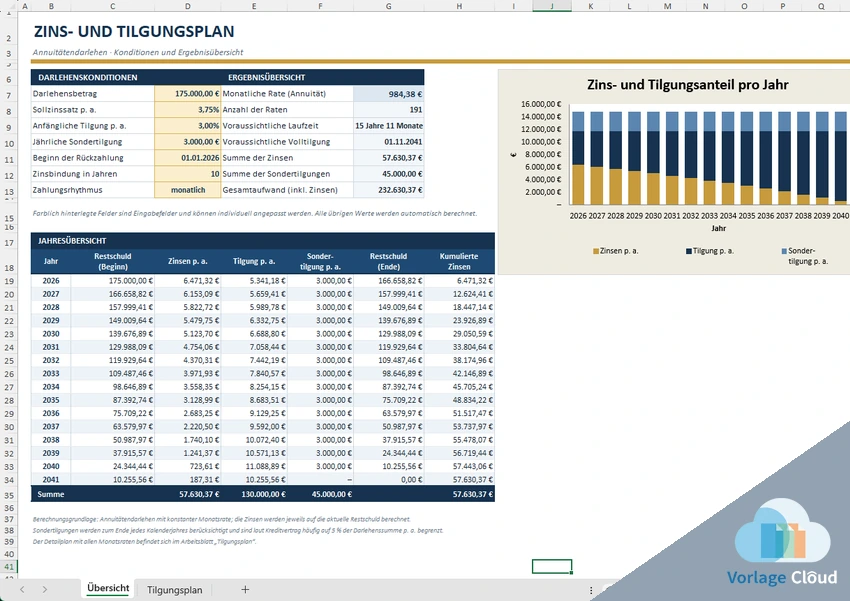Click the Jahr axis title in chart
Image resolution: width=850 pixels, height=601 pixels.
click(x=718, y=228)
